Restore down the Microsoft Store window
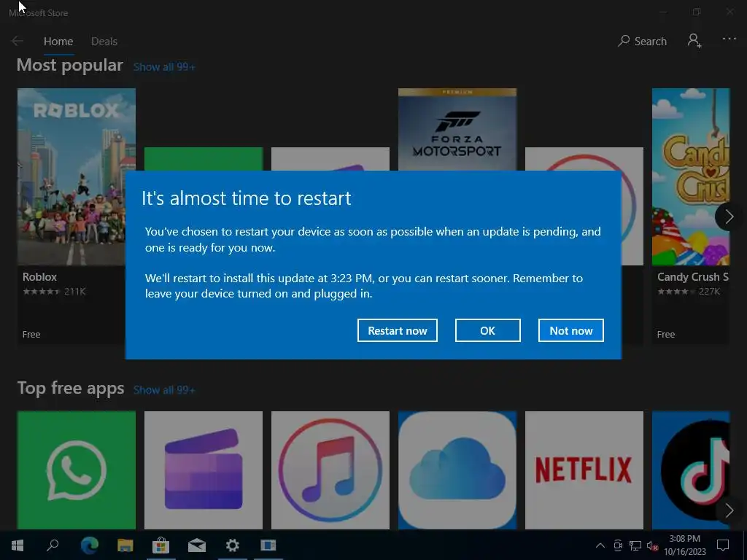Screen dimensions: 747x560 coord(697,12)
